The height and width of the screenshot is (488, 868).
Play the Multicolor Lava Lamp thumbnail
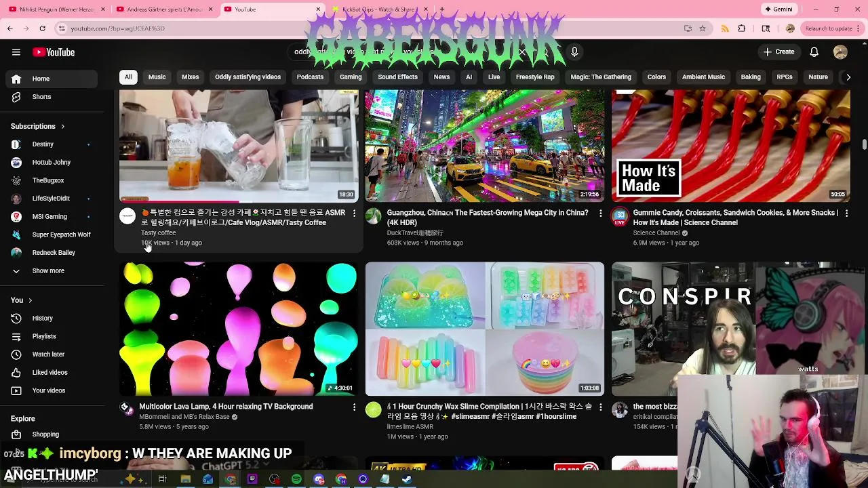click(239, 329)
